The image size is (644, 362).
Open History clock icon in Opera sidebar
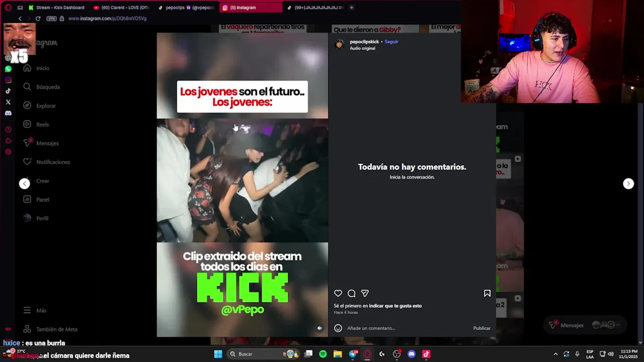(x=8, y=130)
